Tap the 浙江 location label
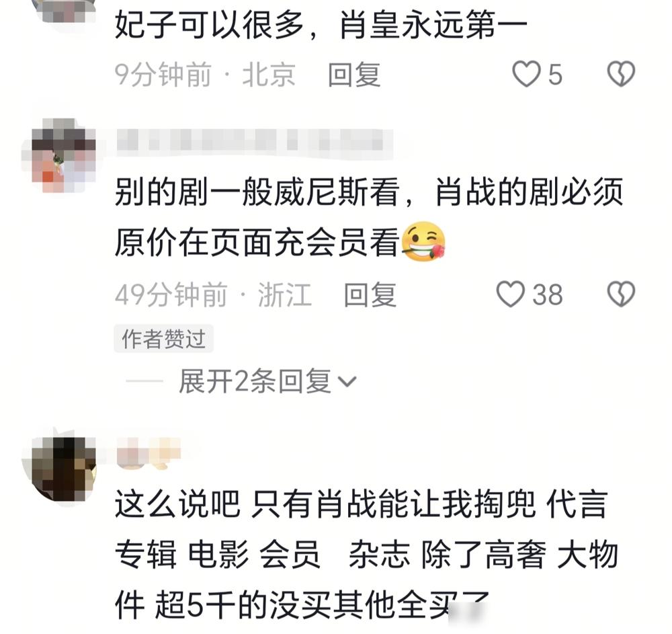This screenshot has height=634, width=672. 284,295
